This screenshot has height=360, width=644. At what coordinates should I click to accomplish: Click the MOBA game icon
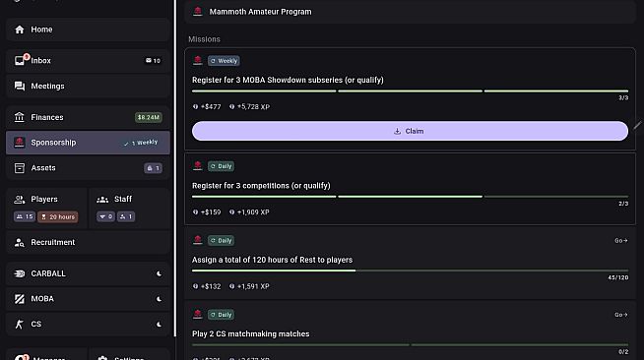[x=20, y=299]
